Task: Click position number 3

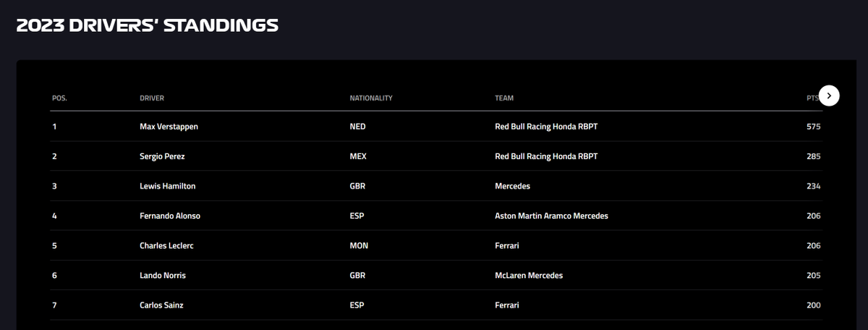Action: click(54, 186)
